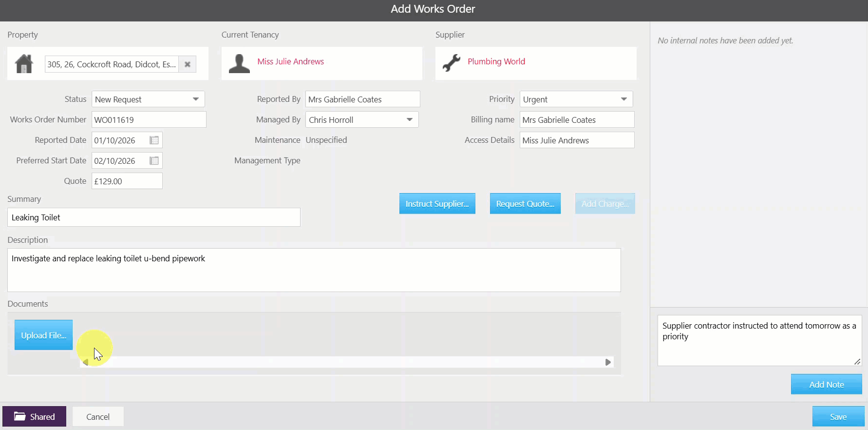Open the Preferred Start Date calendar picker
The width and height of the screenshot is (868, 430).
[x=154, y=161]
